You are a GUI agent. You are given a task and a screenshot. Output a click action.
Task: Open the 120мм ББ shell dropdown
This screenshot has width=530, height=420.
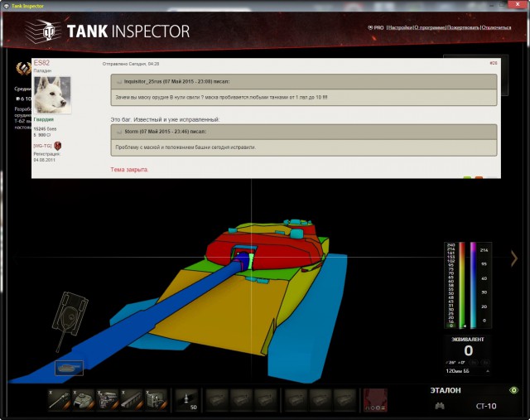coord(467,371)
